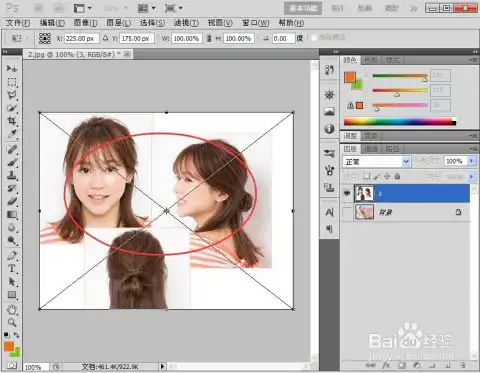Select the Crop tool
Image resolution: width=480 pixels, height=373 pixels.
tap(12, 121)
